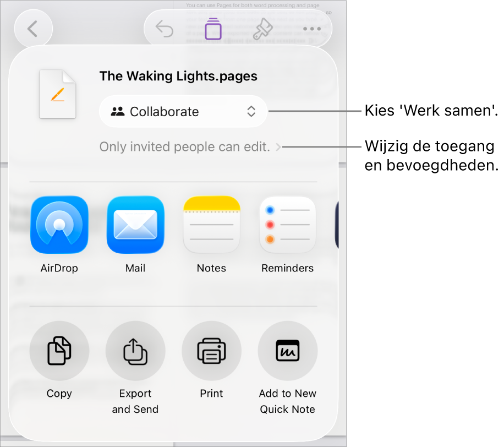Click the chevron after 'can edit.'
This screenshot has height=447, width=504.
tap(278, 148)
